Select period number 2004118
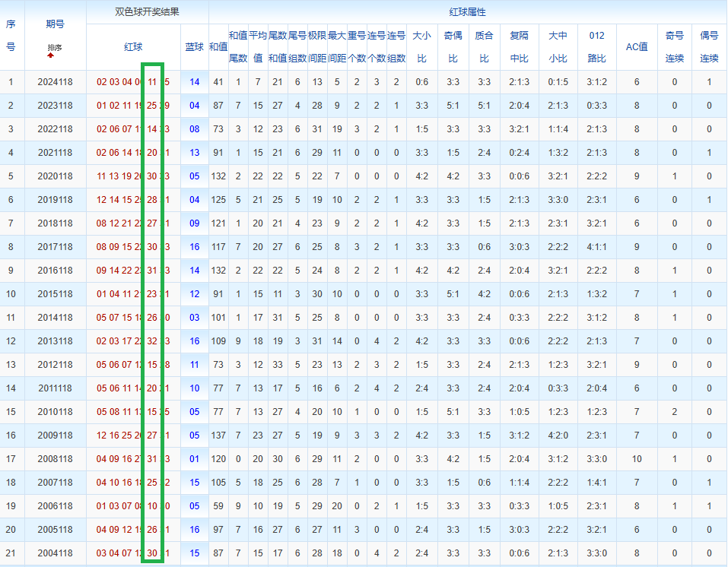 pyautogui.click(x=56, y=553)
